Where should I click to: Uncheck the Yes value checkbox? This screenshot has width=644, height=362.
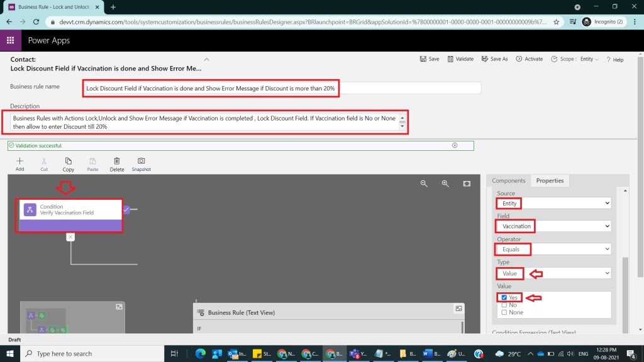pos(504,297)
